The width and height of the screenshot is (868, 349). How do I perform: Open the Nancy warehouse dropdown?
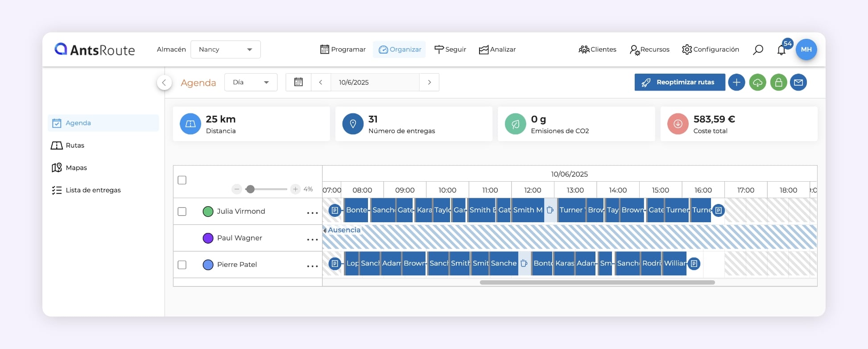(225, 50)
